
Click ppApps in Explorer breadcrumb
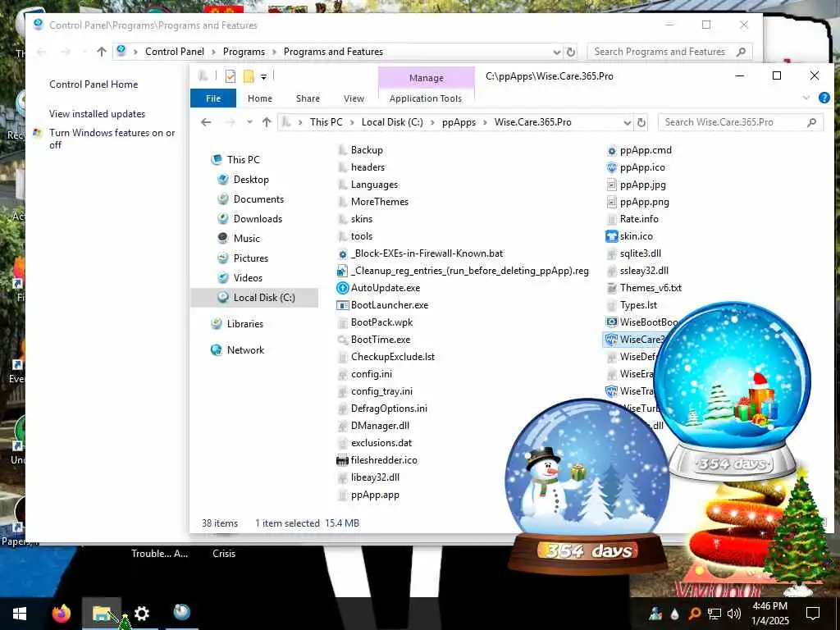(x=459, y=122)
